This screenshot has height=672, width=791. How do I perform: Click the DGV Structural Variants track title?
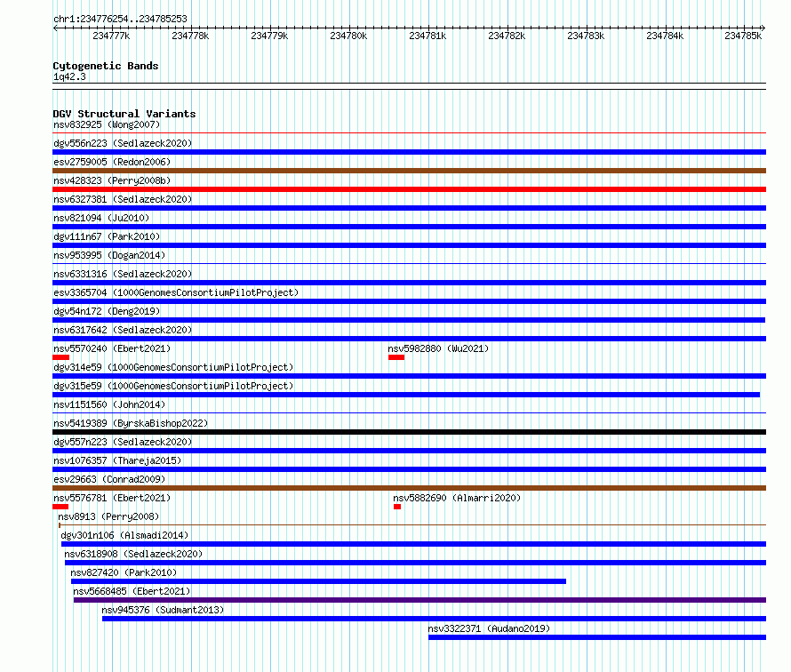[124, 114]
